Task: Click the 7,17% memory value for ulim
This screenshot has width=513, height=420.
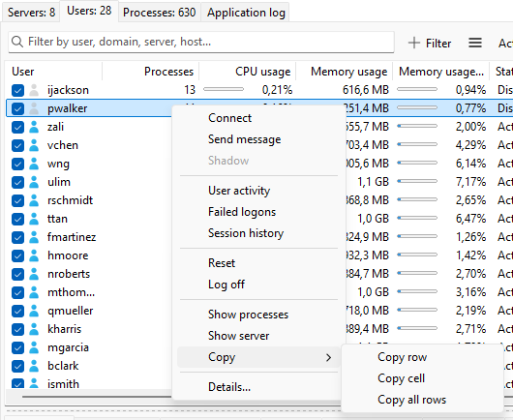Action: 470,182
